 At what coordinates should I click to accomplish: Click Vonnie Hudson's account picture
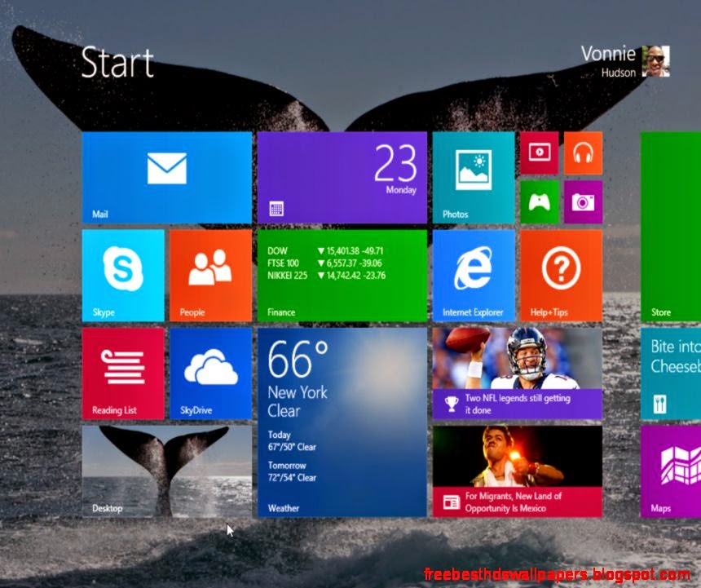tap(656, 61)
